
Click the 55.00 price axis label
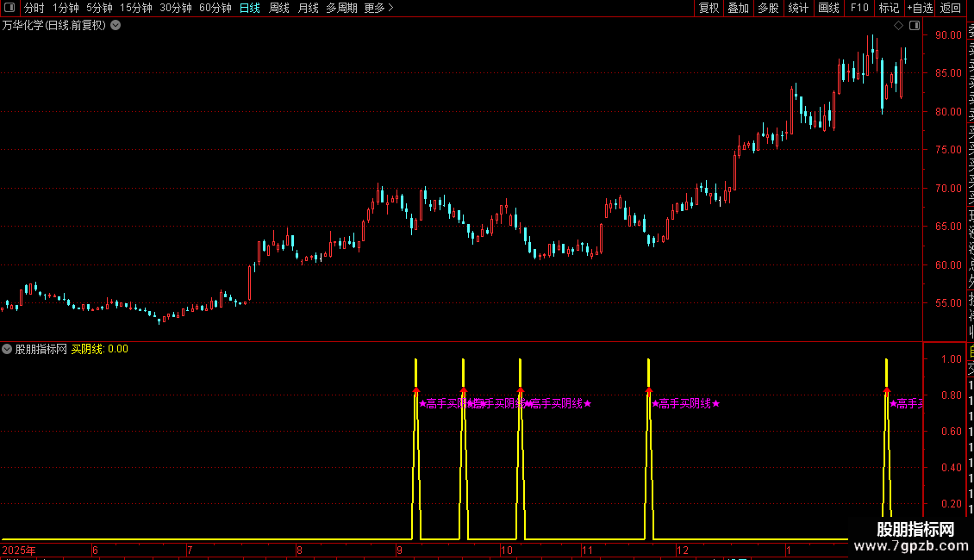point(948,303)
